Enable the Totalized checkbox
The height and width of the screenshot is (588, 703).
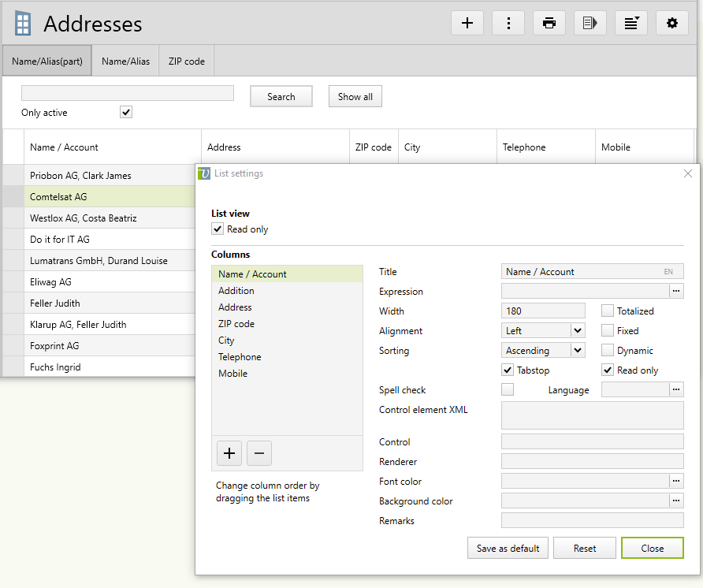pyautogui.click(x=608, y=311)
